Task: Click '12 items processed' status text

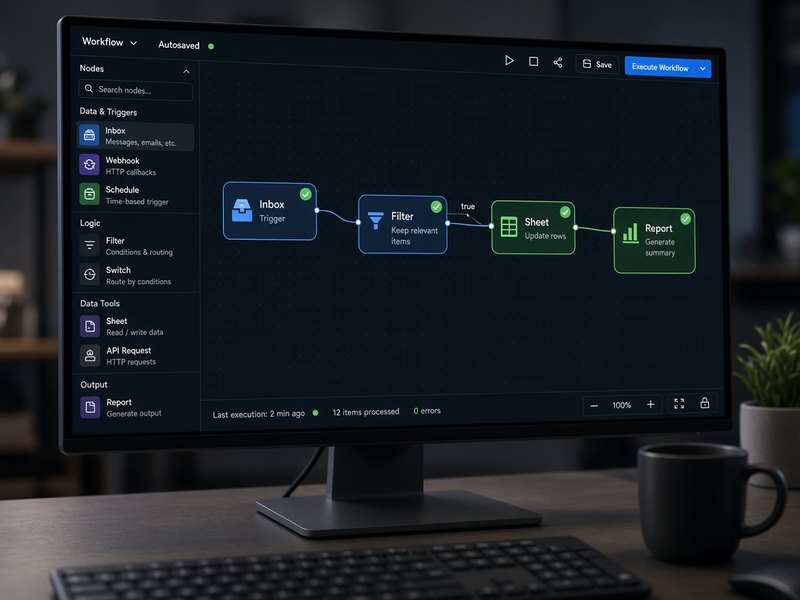Action: point(366,412)
